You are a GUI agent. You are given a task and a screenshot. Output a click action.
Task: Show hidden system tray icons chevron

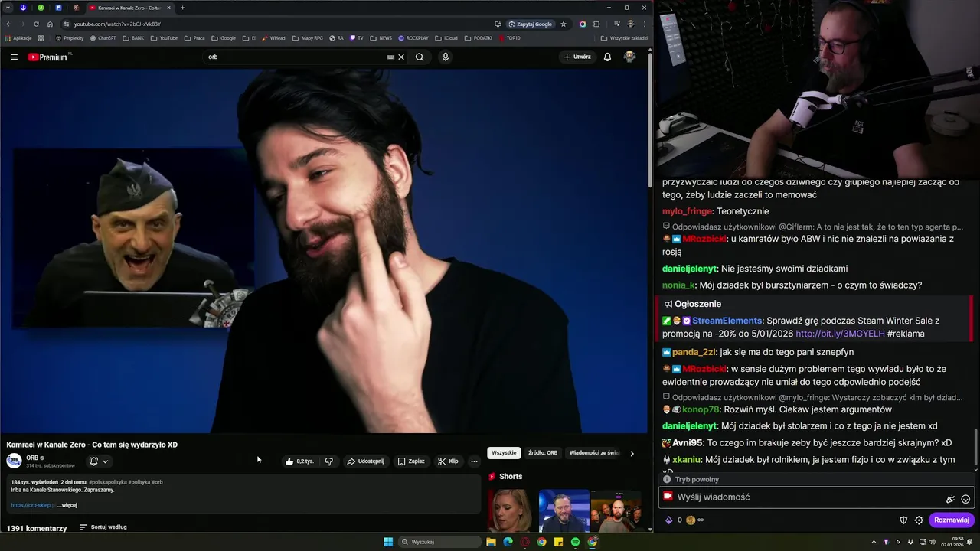[x=874, y=542]
